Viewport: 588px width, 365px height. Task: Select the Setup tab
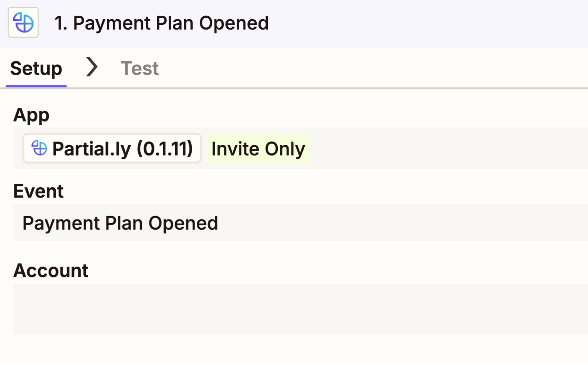point(36,68)
